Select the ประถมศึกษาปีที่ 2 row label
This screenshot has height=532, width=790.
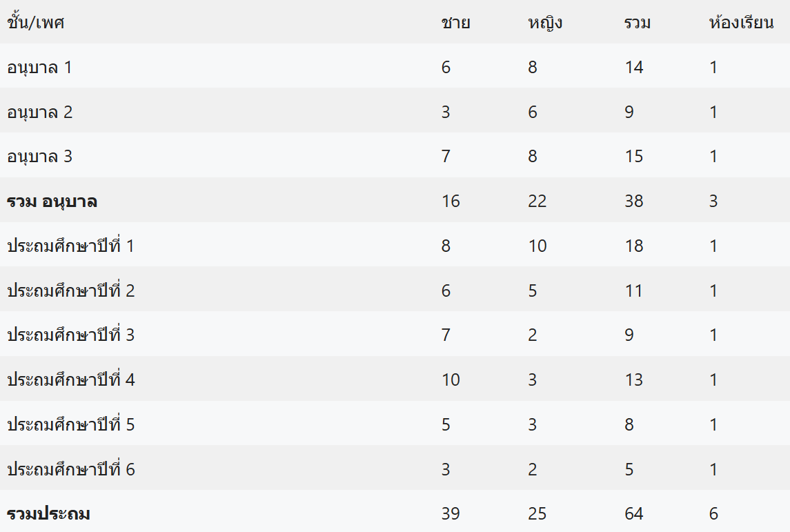click(70, 290)
